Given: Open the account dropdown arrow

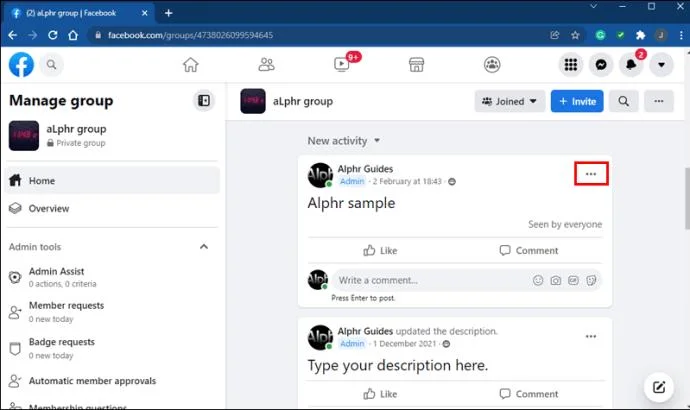Looking at the screenshot, I should (x=661, y=65).
